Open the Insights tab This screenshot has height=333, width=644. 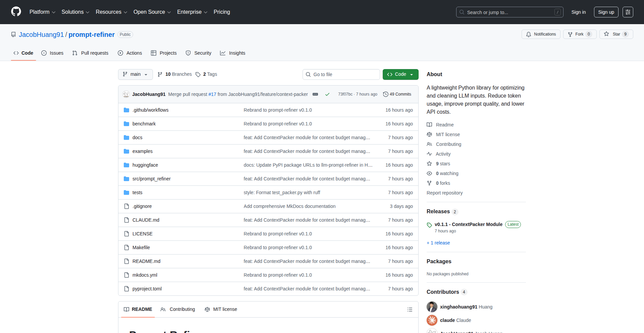click(233, 53)
